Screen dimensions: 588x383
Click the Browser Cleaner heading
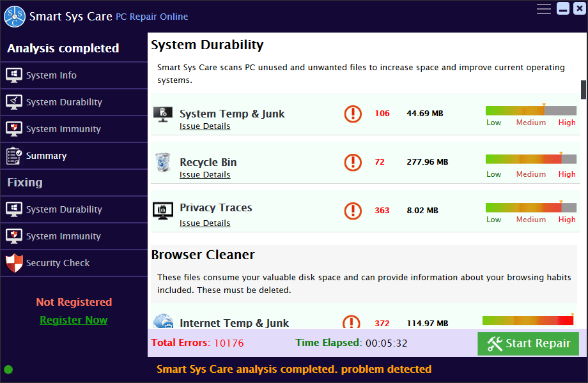[203, 255]
